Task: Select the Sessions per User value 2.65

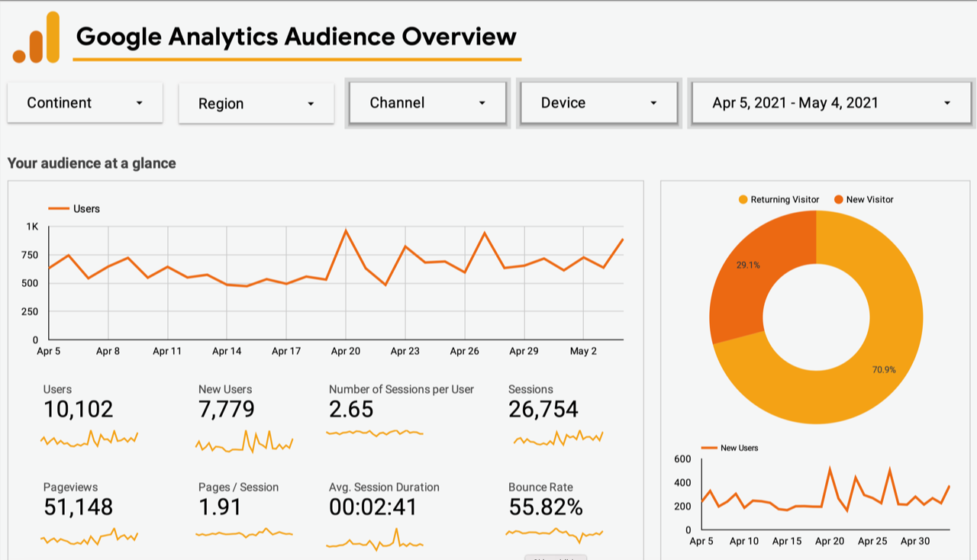Action: [351, 410]
